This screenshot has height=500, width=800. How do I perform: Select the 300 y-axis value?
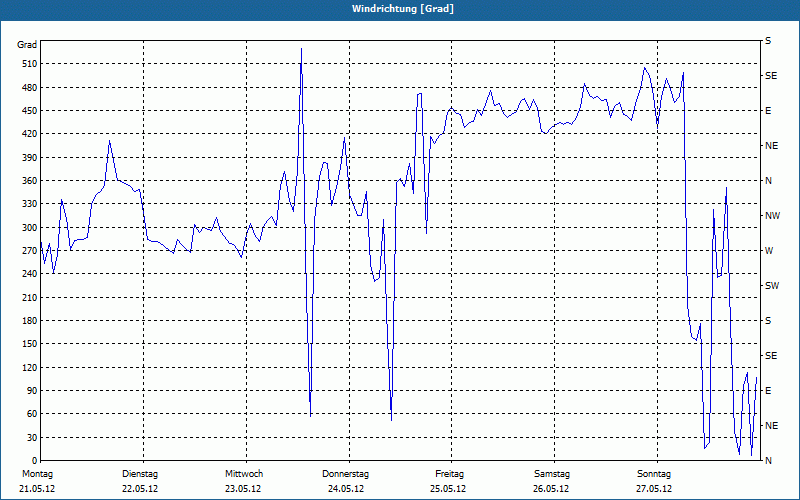pos(30,228)
